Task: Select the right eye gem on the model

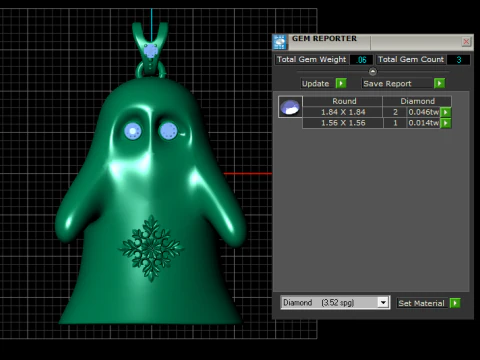Action: 168,131
